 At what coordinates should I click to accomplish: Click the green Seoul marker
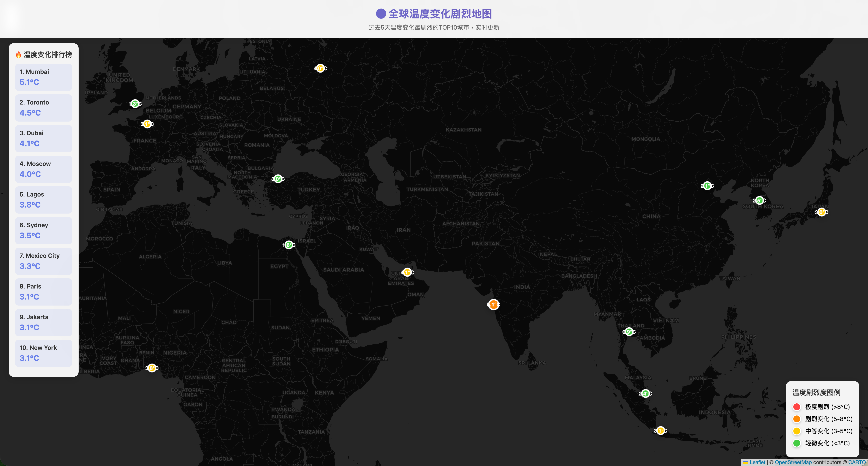[760, 200]
